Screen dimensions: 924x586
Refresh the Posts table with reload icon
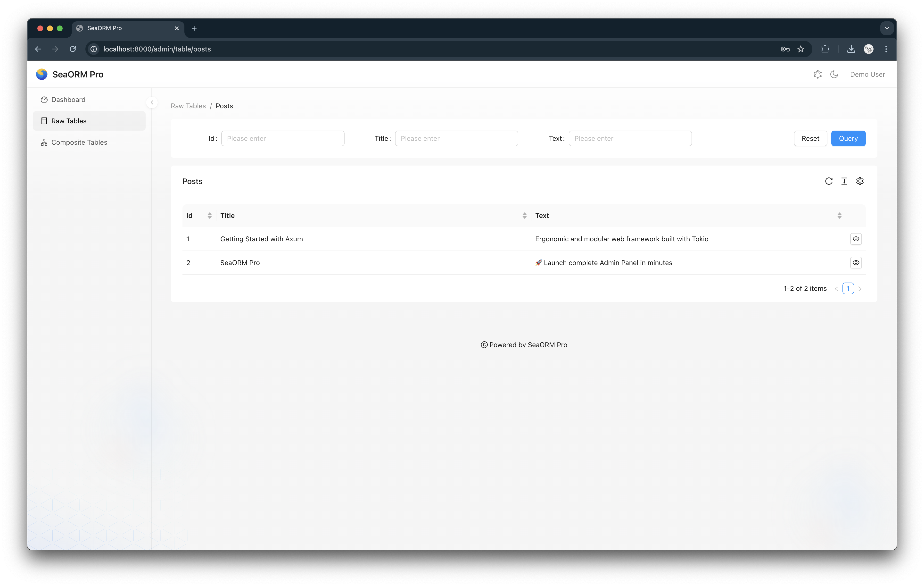pos(828,181)
